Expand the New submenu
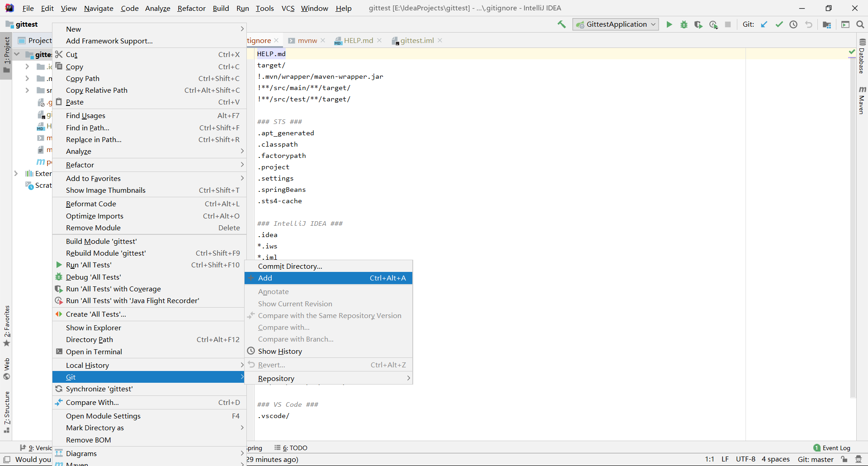Screen dimensions: 868x466 pyautogui.click(x=149, y=29)
